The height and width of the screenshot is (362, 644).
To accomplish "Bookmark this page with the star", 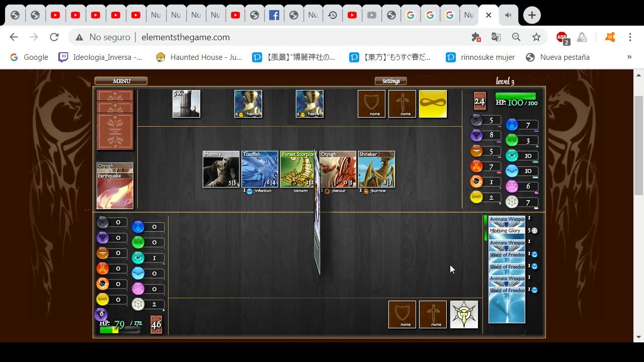I will (x=536, y=37).
